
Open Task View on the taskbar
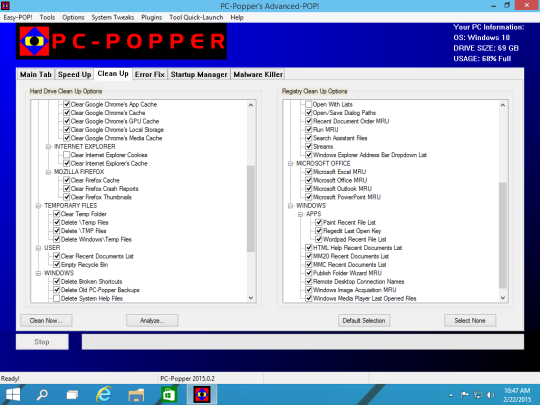pyautogui.click(x=72, y=395)
